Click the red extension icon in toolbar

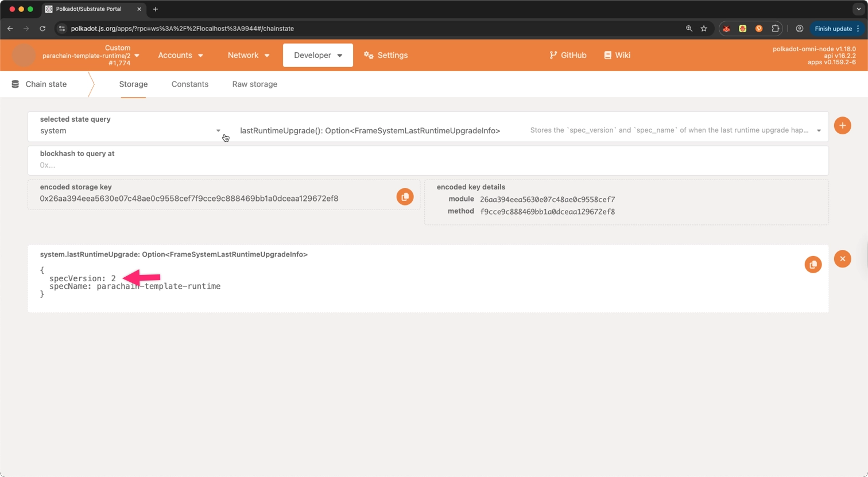[726, 28]
